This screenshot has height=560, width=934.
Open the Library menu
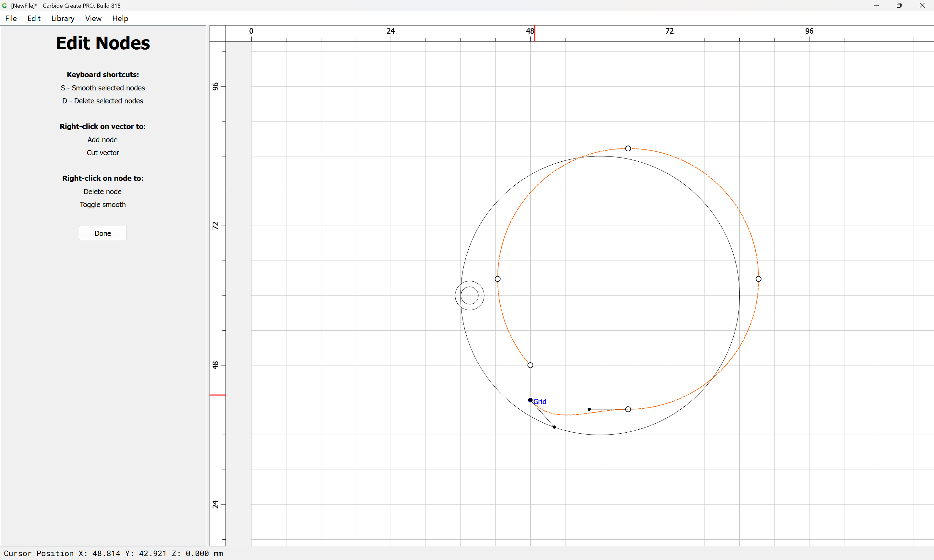pos(63,18)
